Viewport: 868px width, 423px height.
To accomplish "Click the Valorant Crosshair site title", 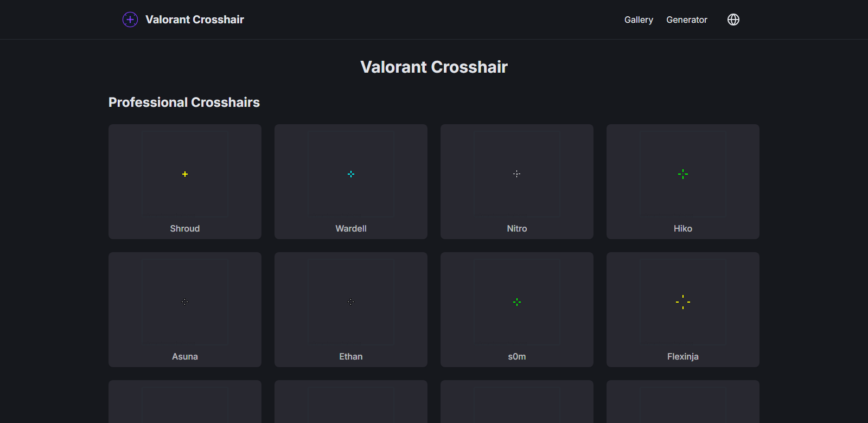I will click(195, 20).
